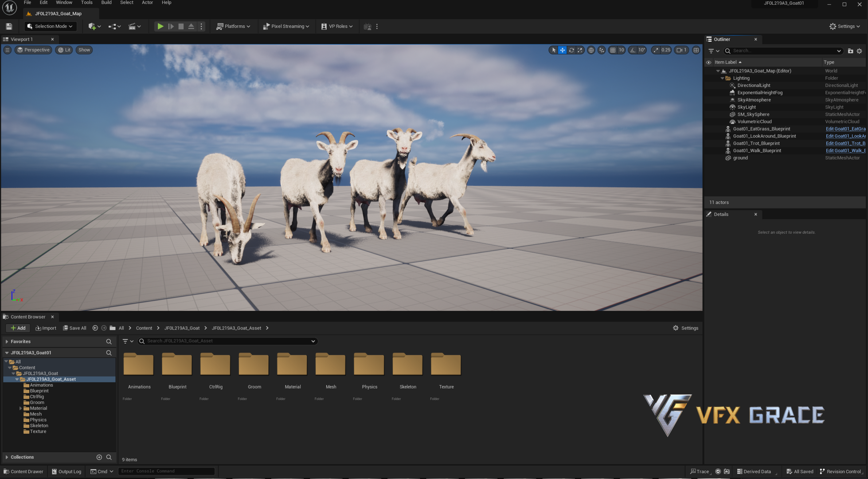Image resolution: width=868 pixels, height=479 pixels.
Task: Click the viewport layout grid icon
Action: click(696, 50)
